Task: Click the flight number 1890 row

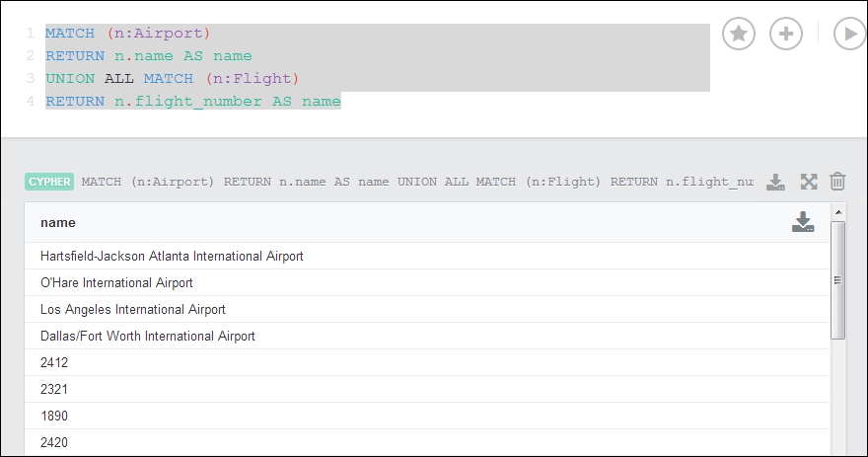Action: (427, 416)
